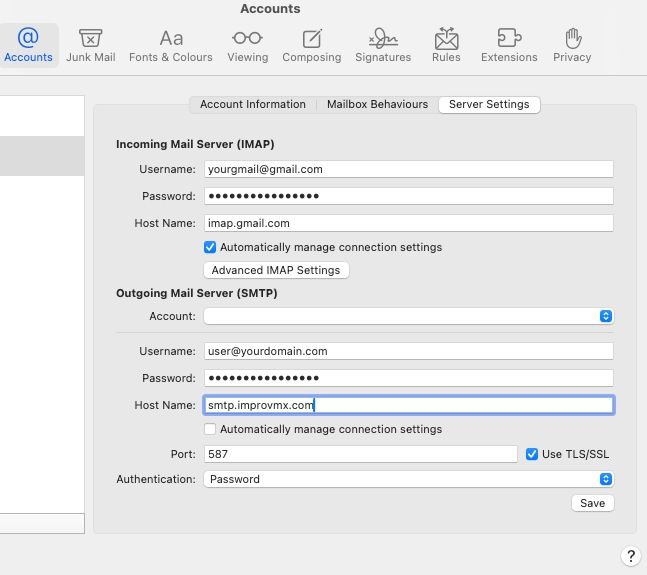Open the Accounts preferences pane
647x575 pixels.
pos(28,45)
